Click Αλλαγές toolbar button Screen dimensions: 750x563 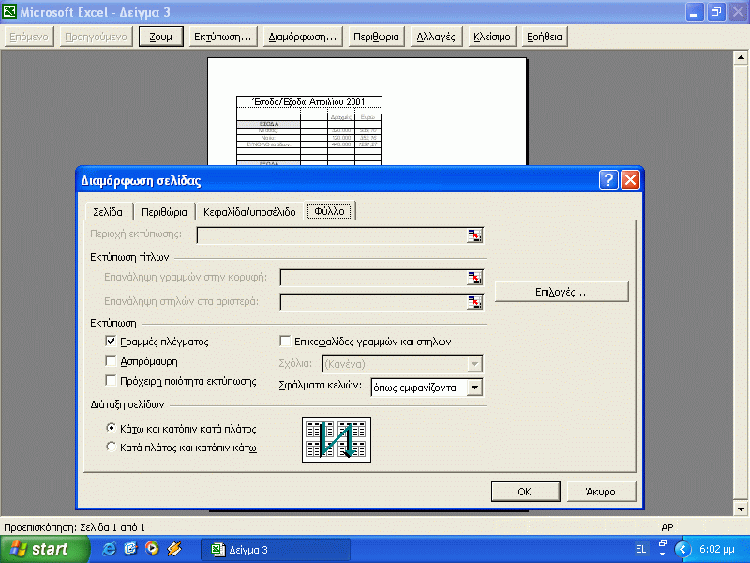(x=436, y=37)
